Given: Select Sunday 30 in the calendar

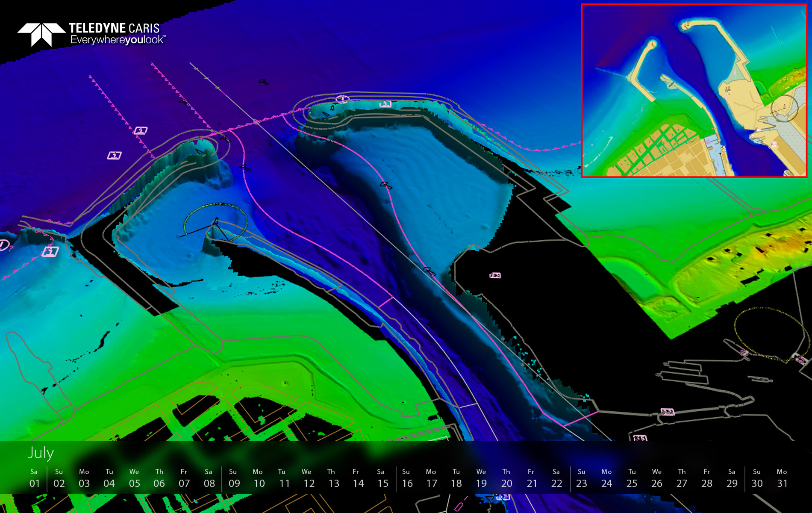Looking at the screenshot, I should (x=757, y=478).
